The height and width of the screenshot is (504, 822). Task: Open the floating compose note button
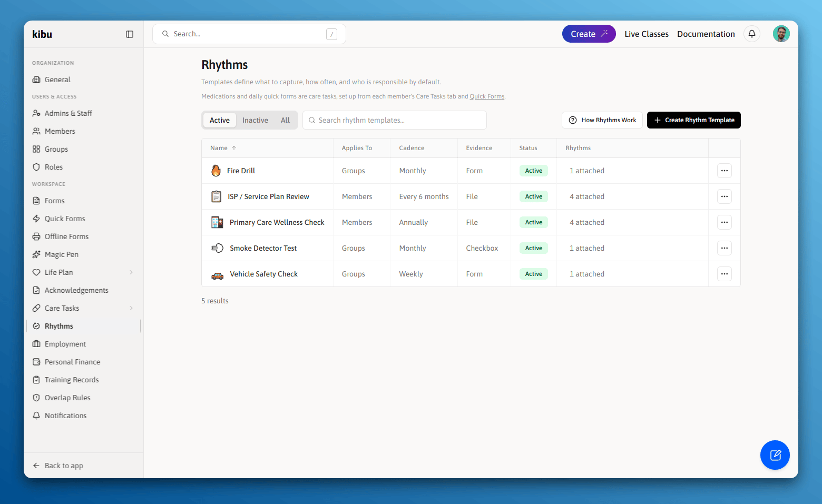(x=775, y=455)
